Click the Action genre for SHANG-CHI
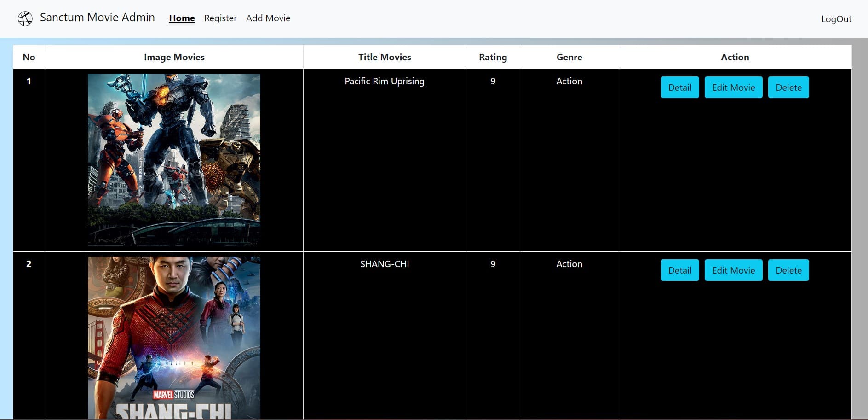 (569, 264)
